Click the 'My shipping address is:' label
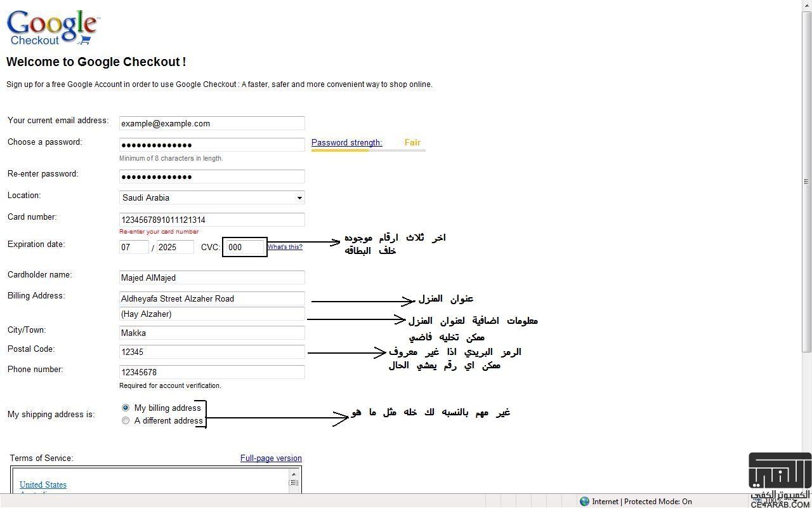Screen dimensions: 812x508 click(x=51, y=414)
